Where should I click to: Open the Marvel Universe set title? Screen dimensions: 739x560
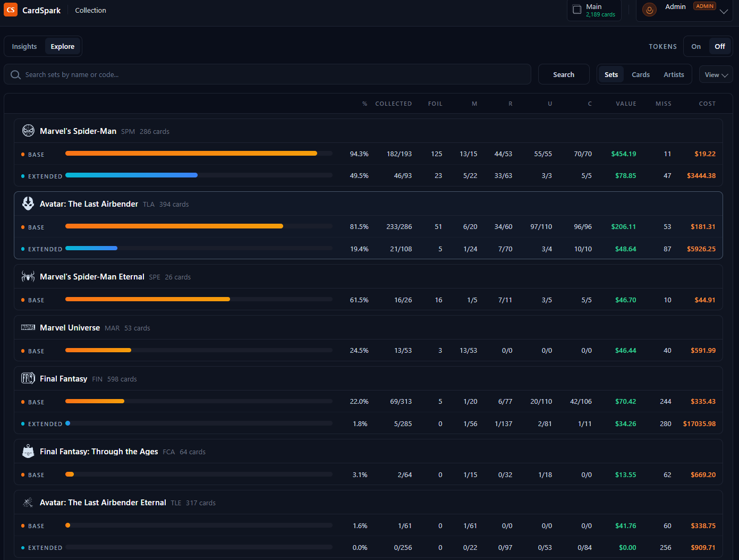tap(70, 328)
